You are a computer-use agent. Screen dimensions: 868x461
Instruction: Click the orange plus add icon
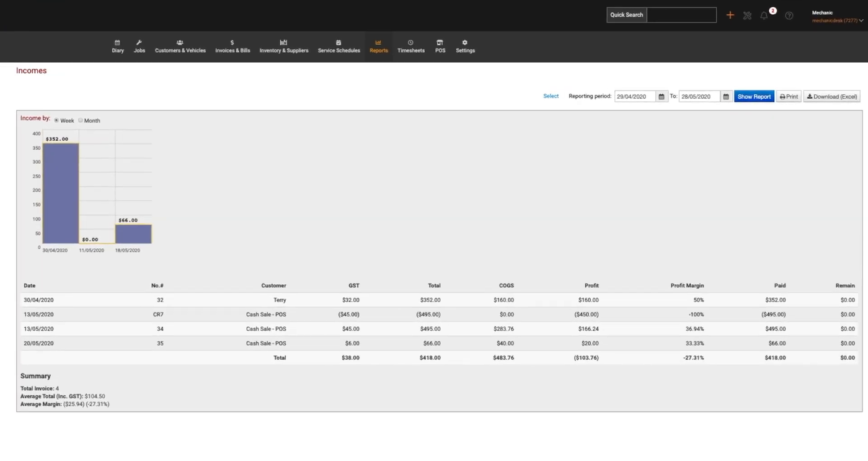click(730, 15)
